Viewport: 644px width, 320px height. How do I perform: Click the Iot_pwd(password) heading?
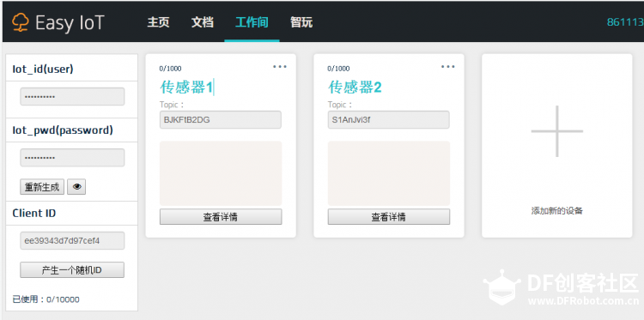63,130
